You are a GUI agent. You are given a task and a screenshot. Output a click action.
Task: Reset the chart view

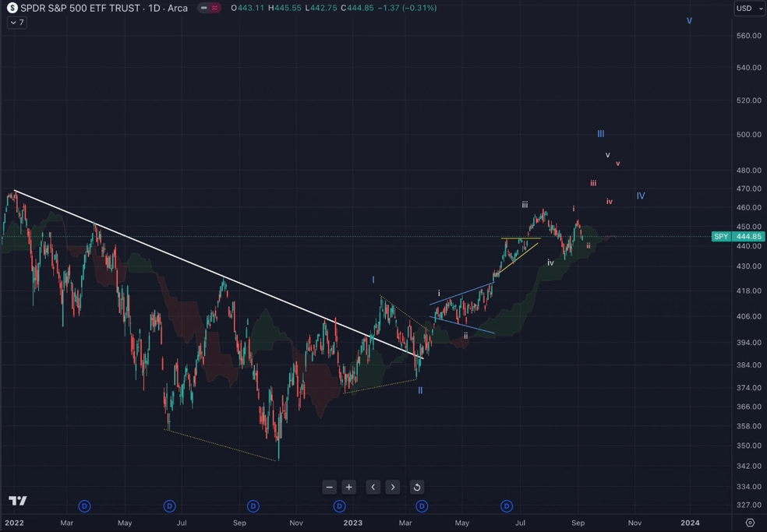click(x=417, y=487)
